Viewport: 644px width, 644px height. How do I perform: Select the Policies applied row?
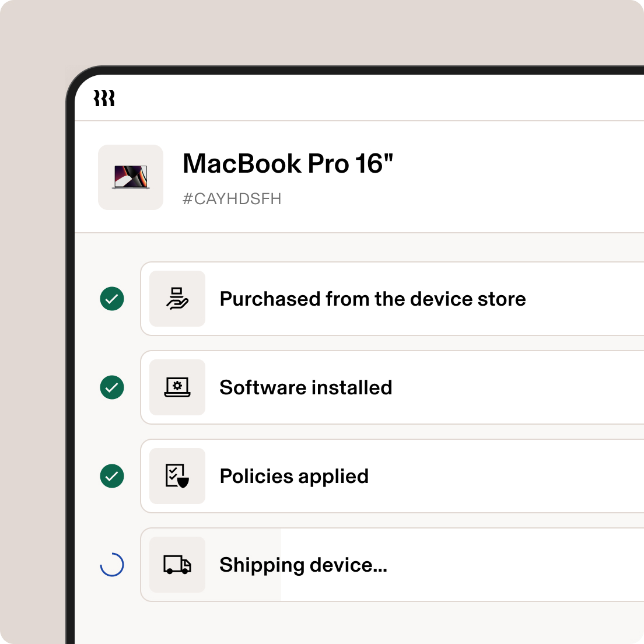pos(392,476)
